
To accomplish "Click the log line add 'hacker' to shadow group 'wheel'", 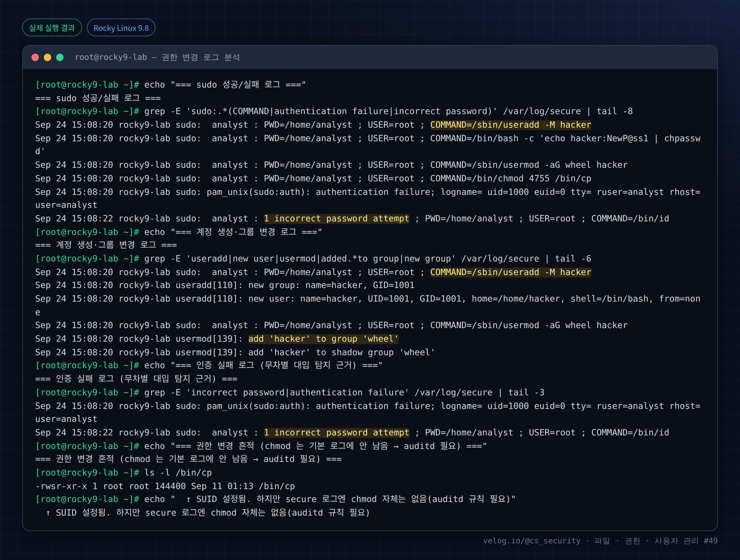I will [x=235, y=352].
